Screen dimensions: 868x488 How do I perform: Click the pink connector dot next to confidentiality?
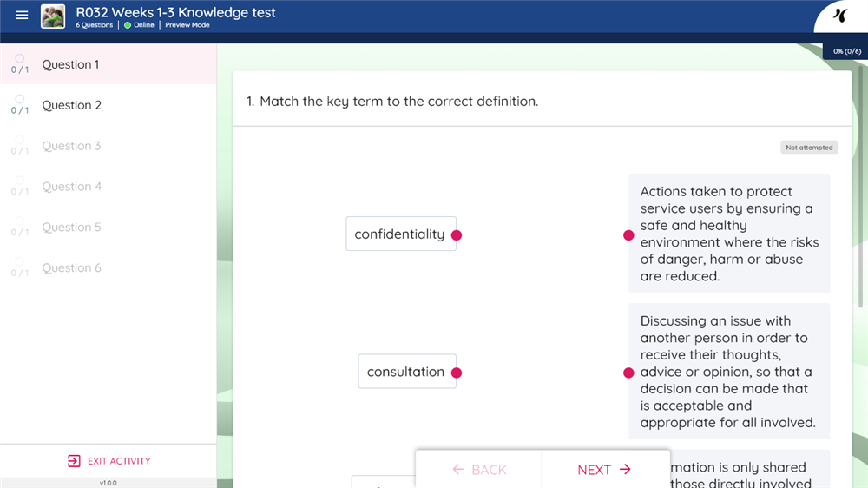(457, 234)
